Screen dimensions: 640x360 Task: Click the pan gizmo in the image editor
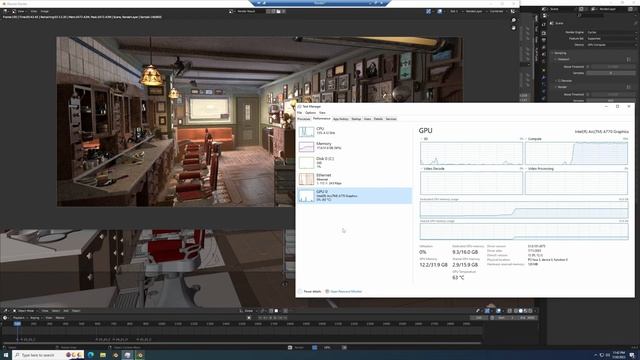click(x=513, y=28)
